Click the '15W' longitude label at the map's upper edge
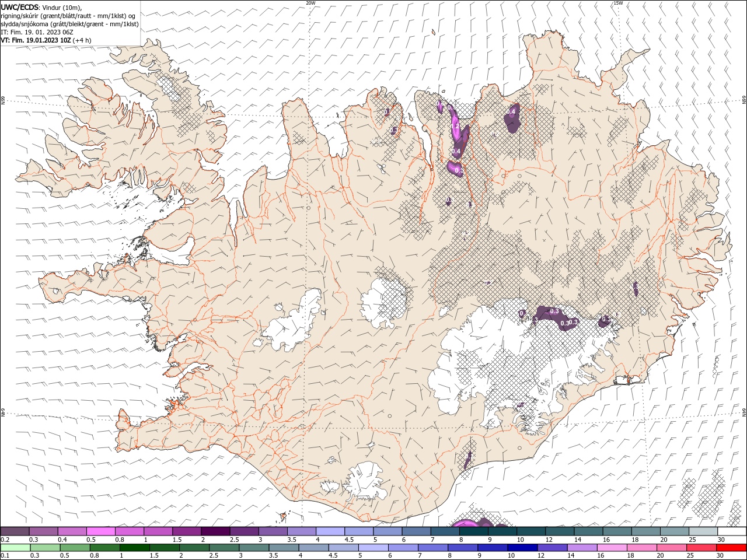 click(x=618, y=3)
